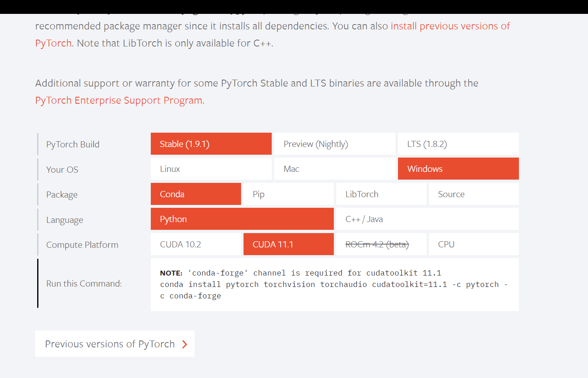Image resolution: width=588 pixels, height=378 pixels.
Task: Click the disabled ROCm 4.2 (beta) option
Action: 381,244
